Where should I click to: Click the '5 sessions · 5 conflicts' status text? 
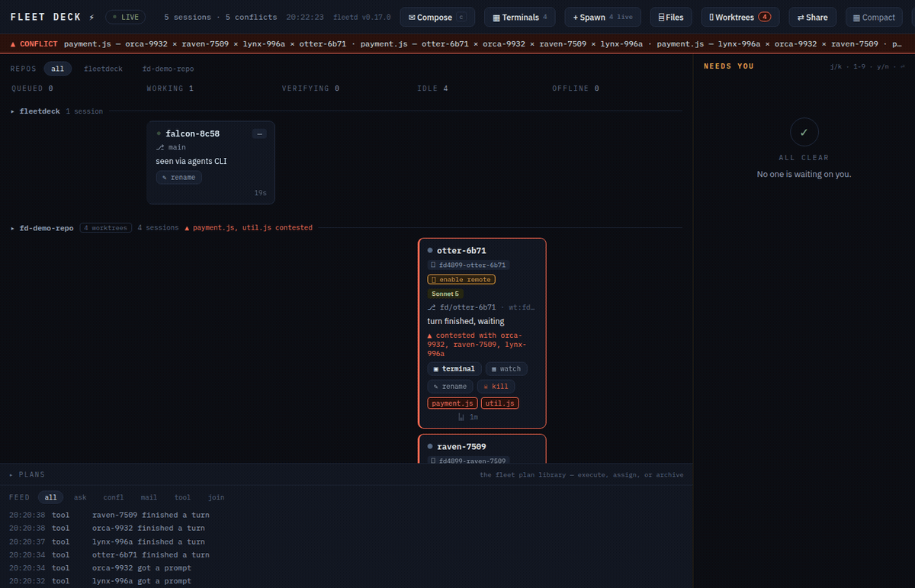tap(220, 17)
